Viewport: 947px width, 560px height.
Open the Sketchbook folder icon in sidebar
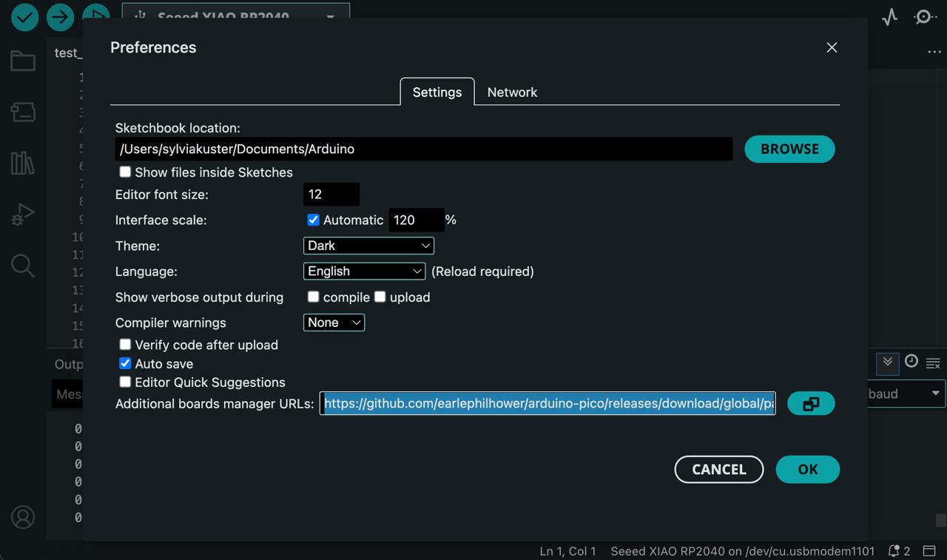(23, 61)
